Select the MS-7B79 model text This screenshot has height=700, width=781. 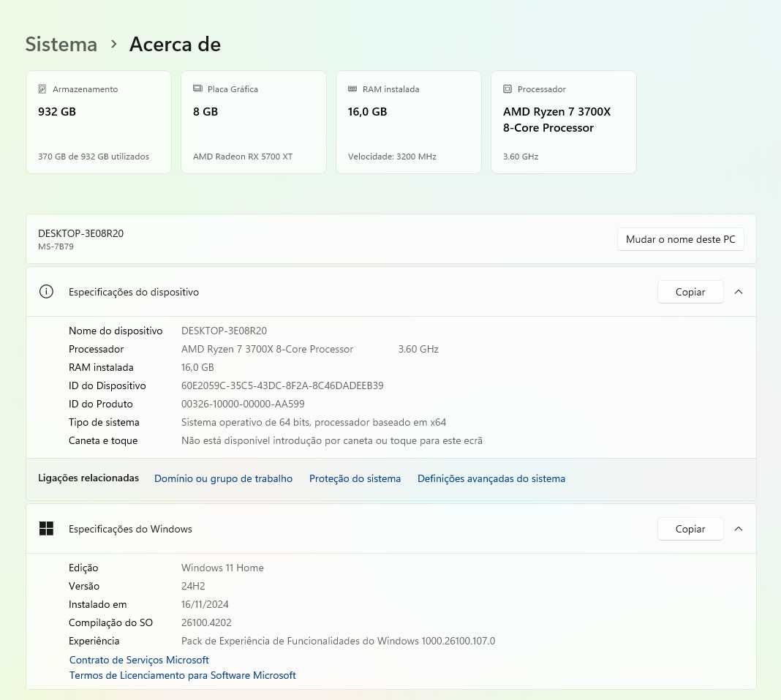coord(56,246)
